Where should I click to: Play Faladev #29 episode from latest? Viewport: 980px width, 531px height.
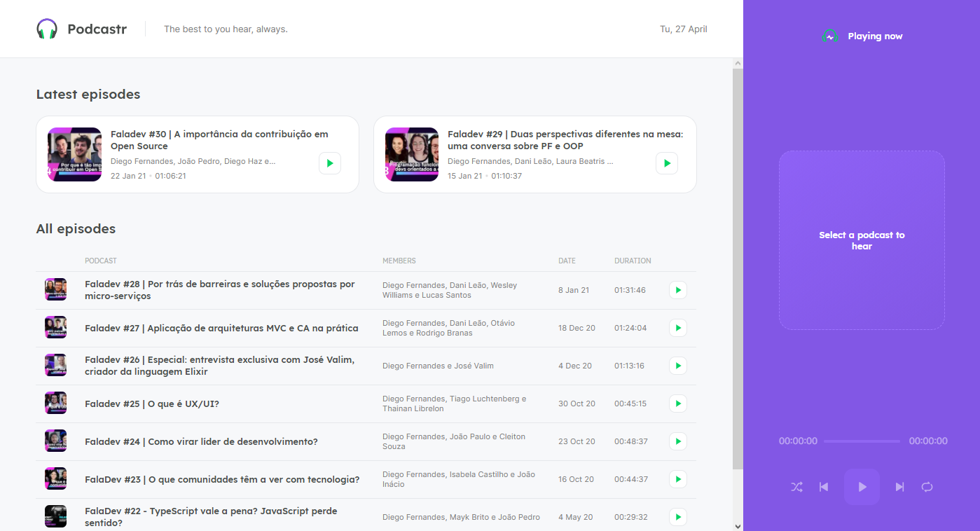pos(667,163)
